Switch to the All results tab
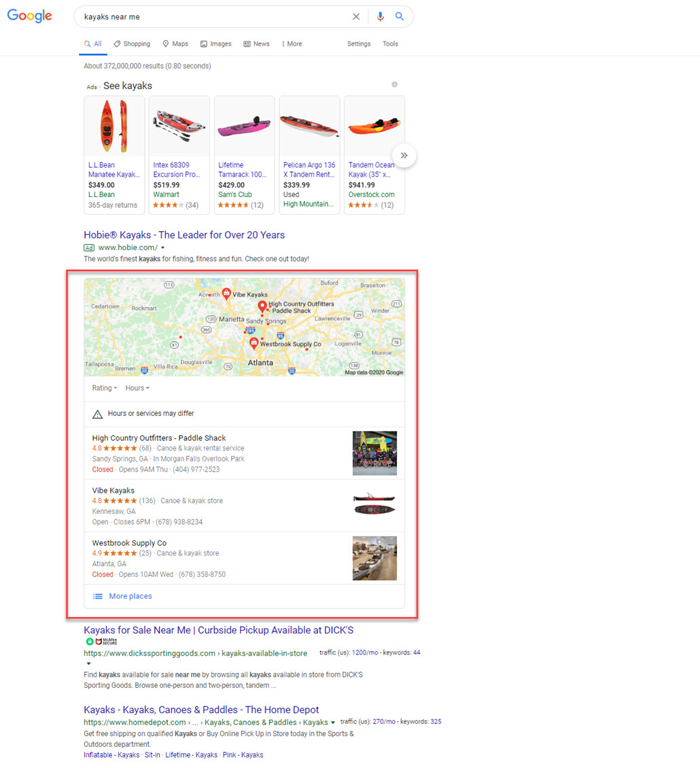 [92, 43]
